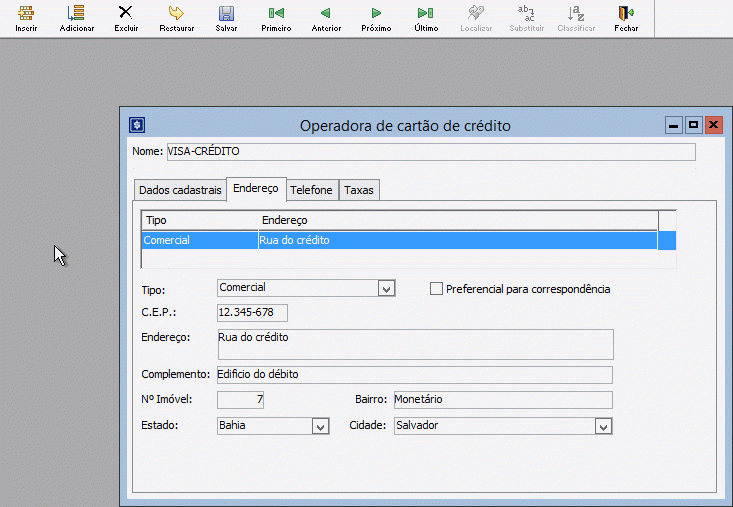Viewport: 733px width, 507px height.
Task: Click the Inserir toolbar icon
Action: (x=26, y=14)
